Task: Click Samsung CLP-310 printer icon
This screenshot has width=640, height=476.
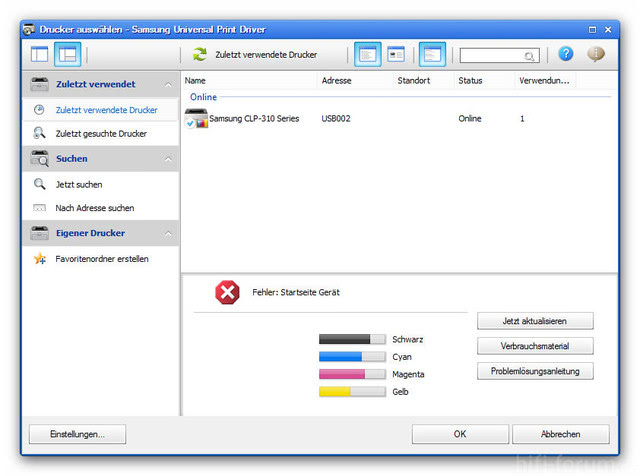Action: pyautogui.click(x=196, y=118)
